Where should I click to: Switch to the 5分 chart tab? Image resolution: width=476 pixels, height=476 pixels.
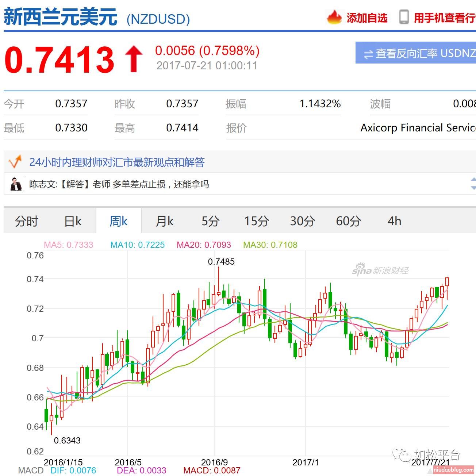click(211, 221)
